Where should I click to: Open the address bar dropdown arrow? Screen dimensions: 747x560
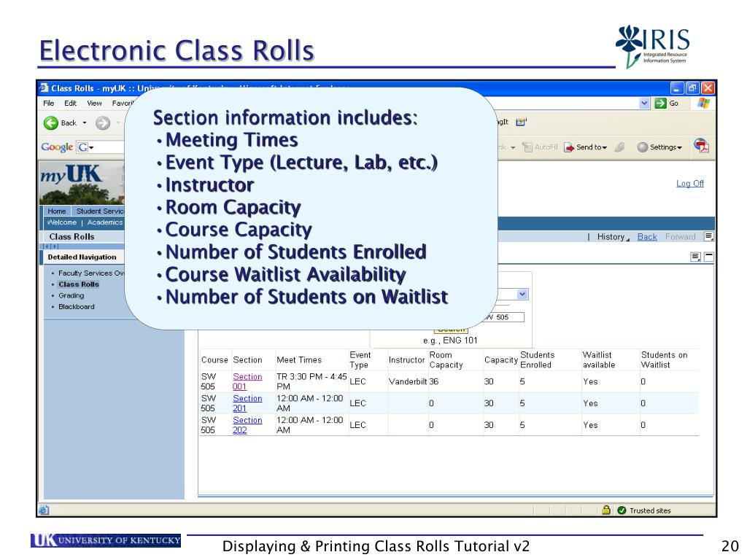(644, 104)
